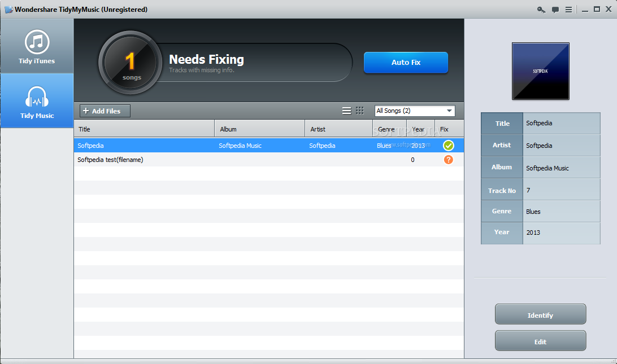The height and width of the screenshot is (364, 617).
Task: Open the hamburger menu icon
Action: [x=568, y=10]
